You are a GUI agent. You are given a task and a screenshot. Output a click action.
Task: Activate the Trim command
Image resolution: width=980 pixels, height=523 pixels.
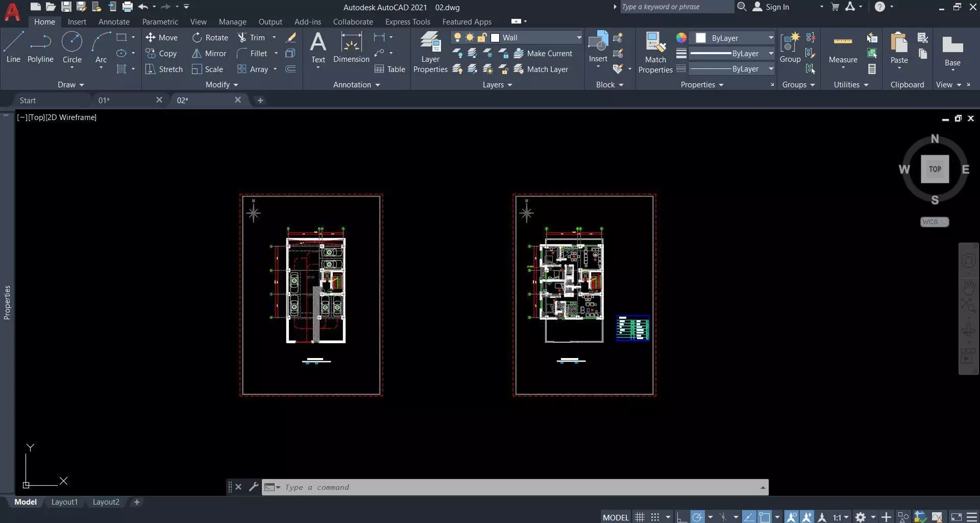[x=251, y=37]
